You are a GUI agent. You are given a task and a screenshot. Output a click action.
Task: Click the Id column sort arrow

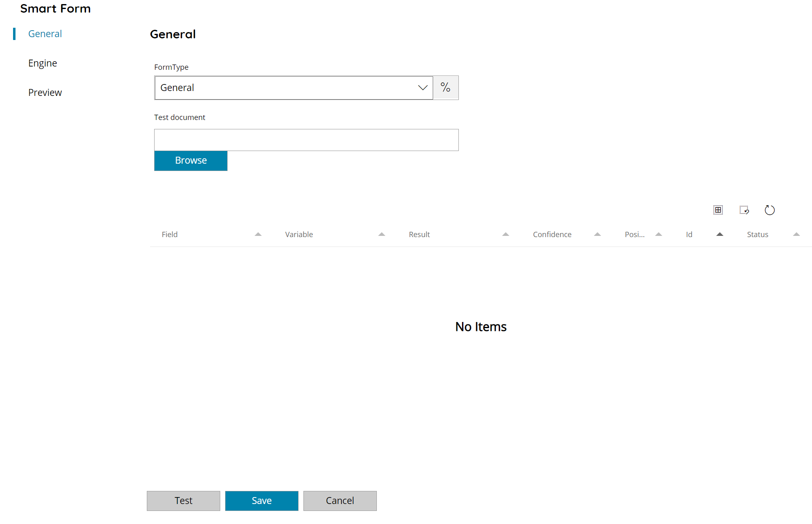click(719, 234)
